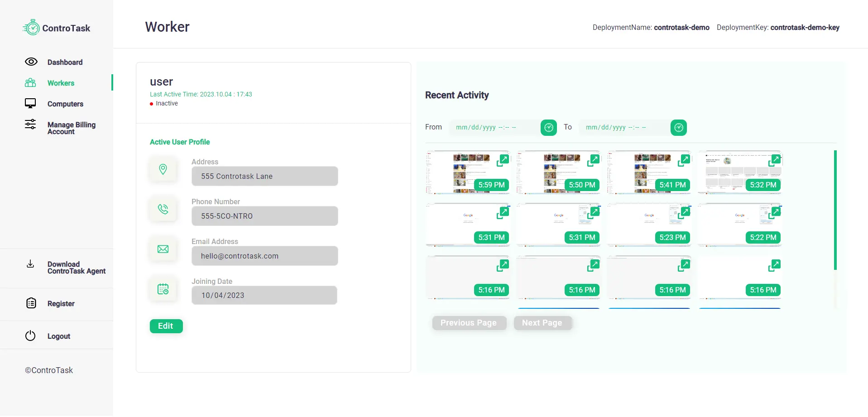Open the Register menu item

point(61,303)
